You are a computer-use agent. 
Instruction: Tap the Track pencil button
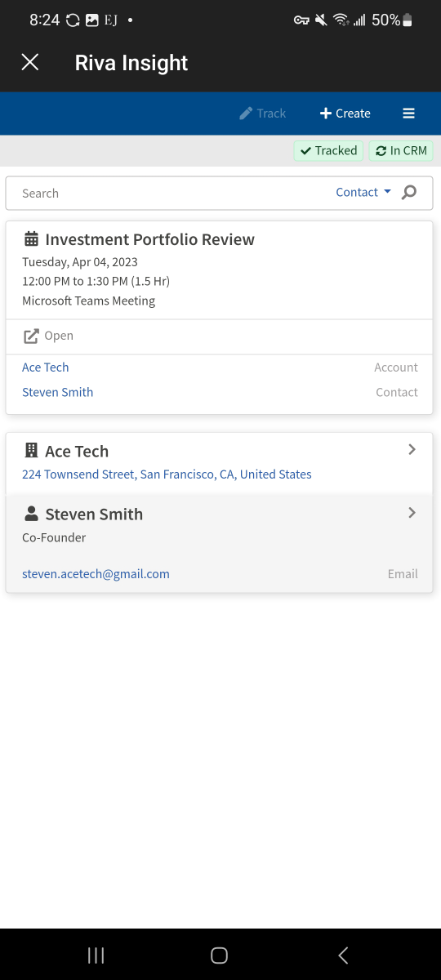point(262,114)
